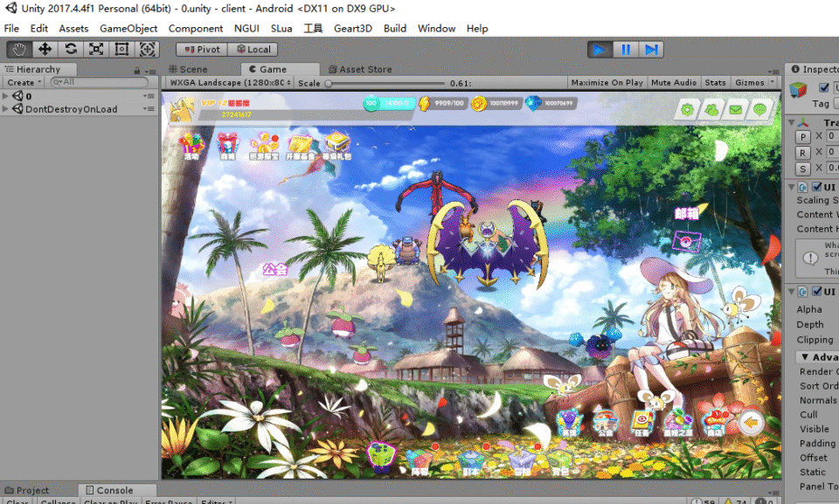Viewport: 839px width, 504px height.
Task: Step one frame forward
Action: pos(651,50)
